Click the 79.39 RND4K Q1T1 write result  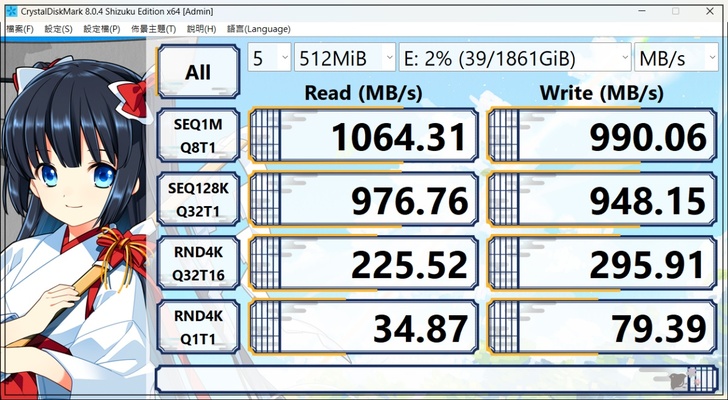pos(600,328)
